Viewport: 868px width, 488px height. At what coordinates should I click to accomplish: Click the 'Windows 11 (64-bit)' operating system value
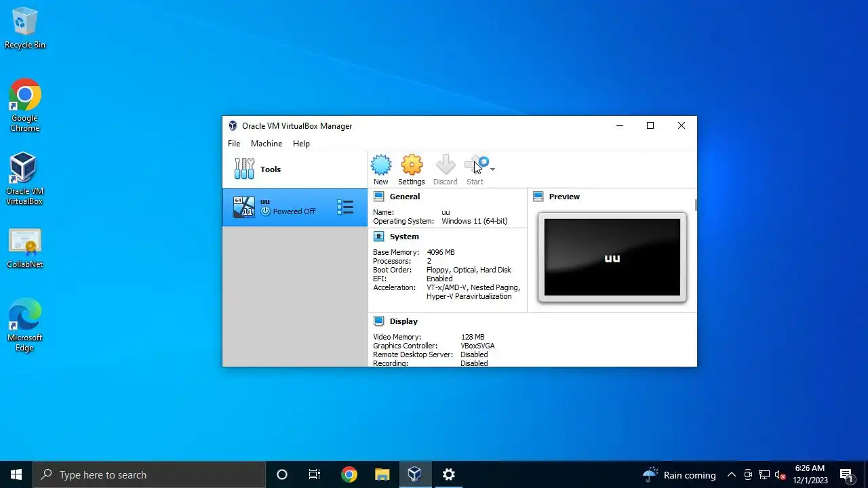pos(474,221)
